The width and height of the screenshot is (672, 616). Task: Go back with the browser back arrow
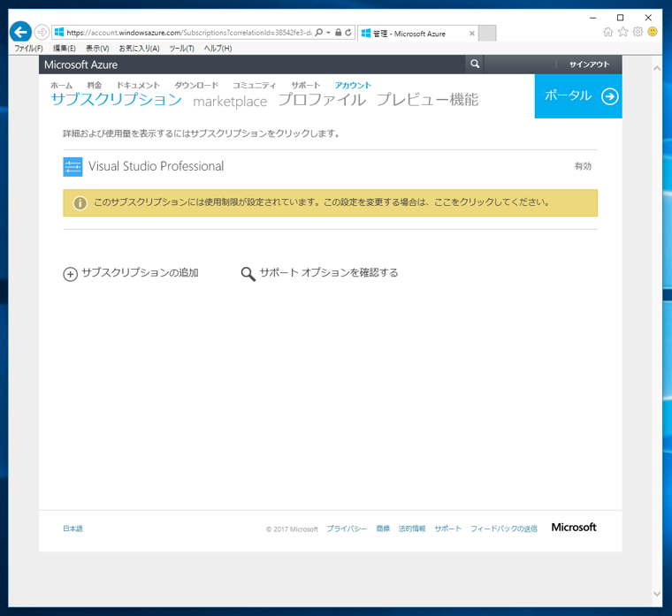20,32
